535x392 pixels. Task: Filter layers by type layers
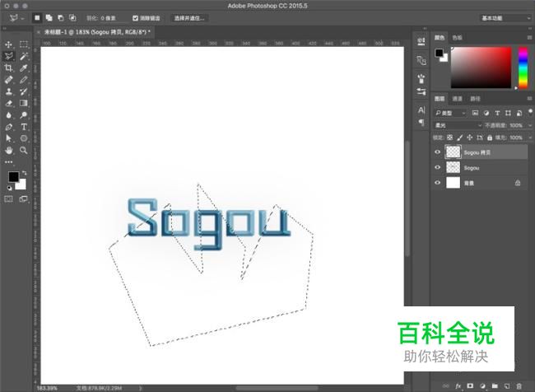pyautogui.click(x=497, y=113)
